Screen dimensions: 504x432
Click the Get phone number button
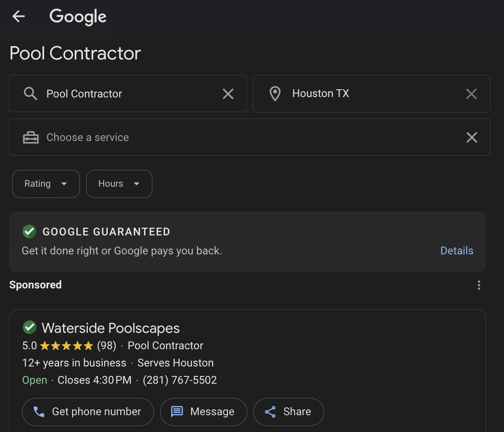tap(88, 412)
